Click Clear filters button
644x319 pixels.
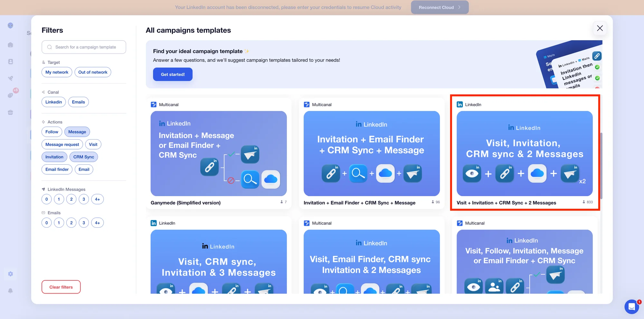61,287
